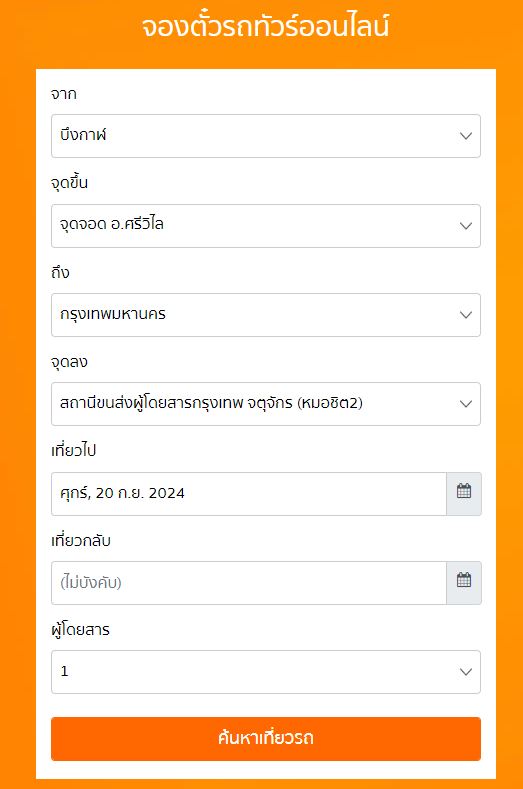Click the จุดขึ้น field label

tap(69, 183)
